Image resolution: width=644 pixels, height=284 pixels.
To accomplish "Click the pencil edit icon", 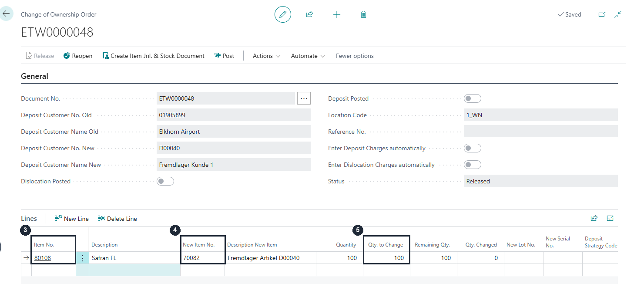I will click(283, 14).
